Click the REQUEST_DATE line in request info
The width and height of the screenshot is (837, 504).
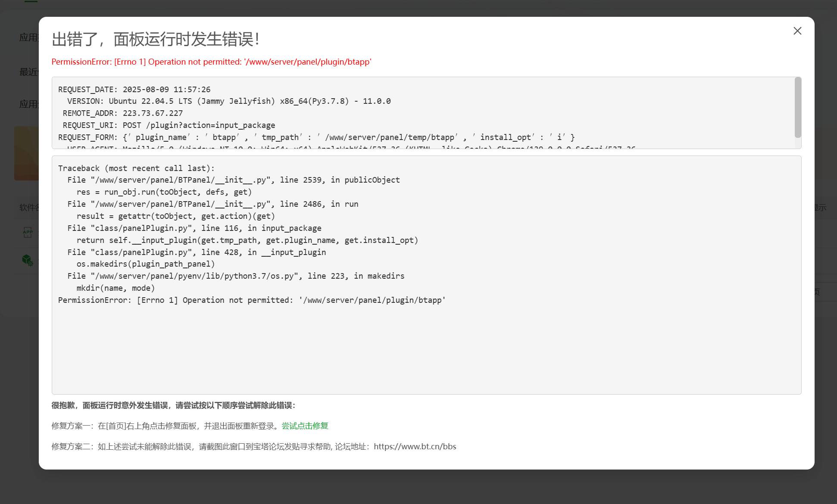pyautogui.click(x=134, y=90)
